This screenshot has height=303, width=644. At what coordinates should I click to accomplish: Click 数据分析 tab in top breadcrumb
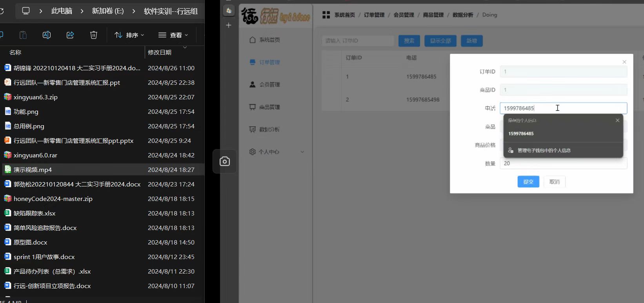[463, 15]
